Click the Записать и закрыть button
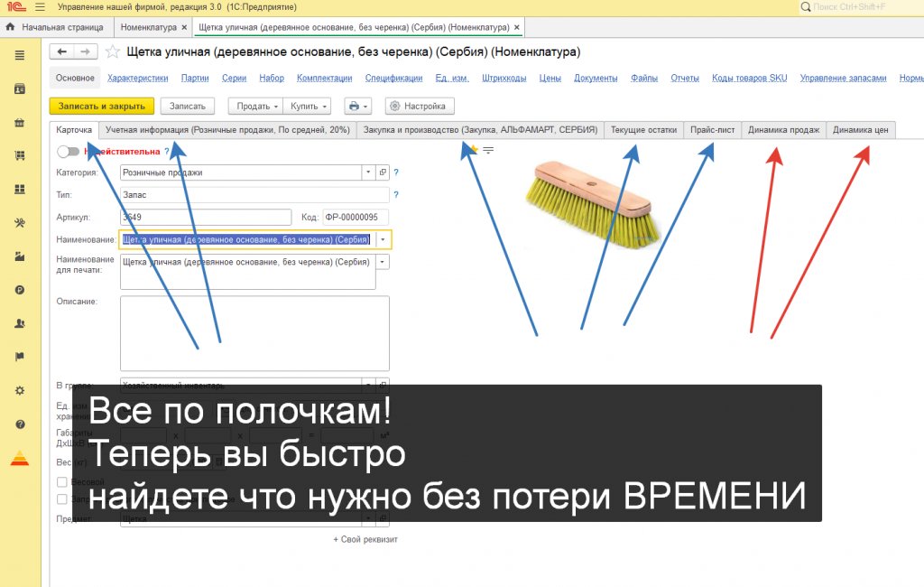Image resolution: width=924 pixels, height=587 pixels. click(101, 107)
